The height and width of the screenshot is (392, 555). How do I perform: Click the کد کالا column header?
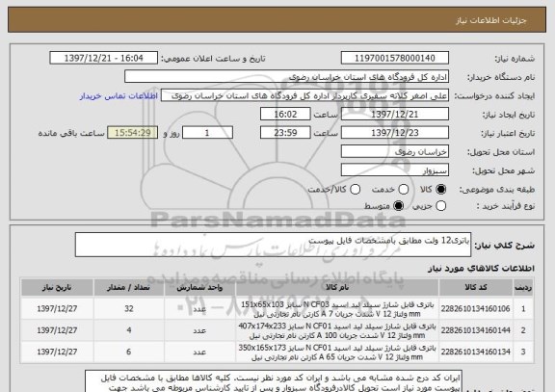(476, 287)
